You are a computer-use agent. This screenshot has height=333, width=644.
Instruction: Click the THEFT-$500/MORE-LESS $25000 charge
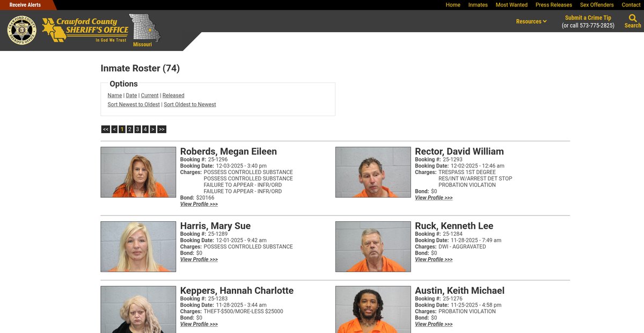point(244,312)
